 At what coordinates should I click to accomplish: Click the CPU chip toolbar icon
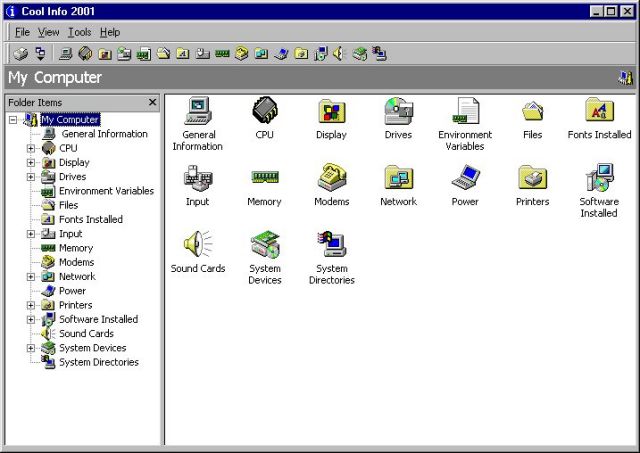pos(85,53)
